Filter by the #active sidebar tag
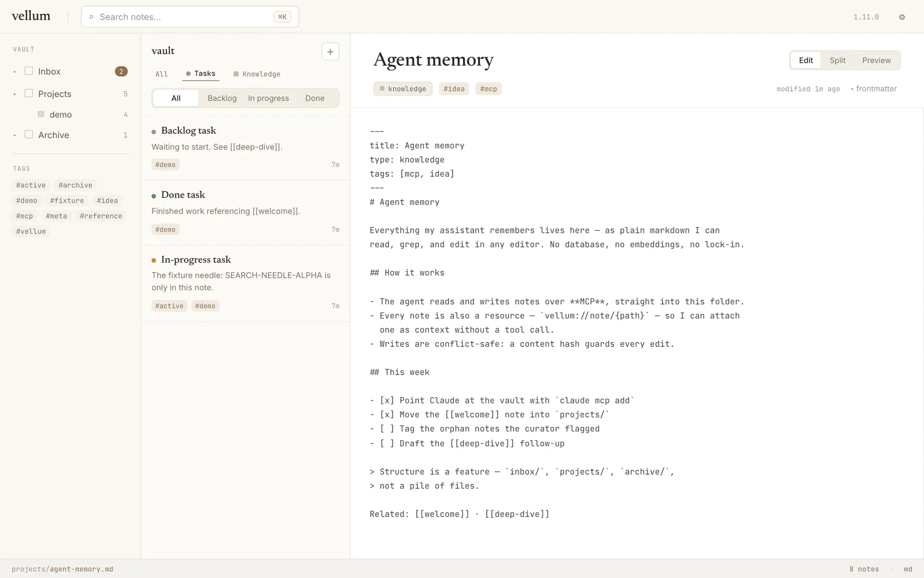The width and height of the screenshot is (924, 578). click(31, 185)
